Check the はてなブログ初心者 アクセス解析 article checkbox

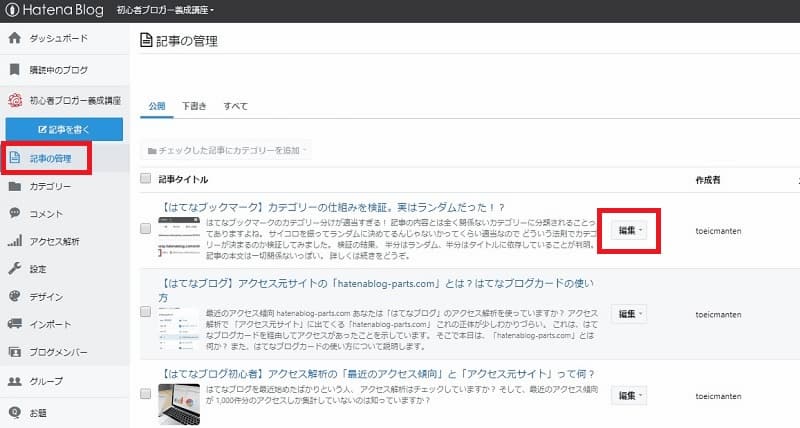(145, 393)
